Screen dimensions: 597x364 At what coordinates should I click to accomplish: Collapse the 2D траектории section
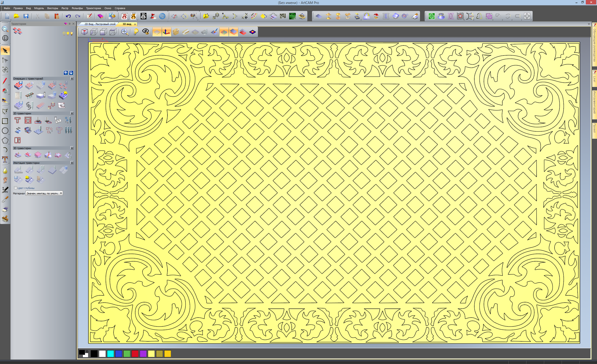[x=72, y=113]
